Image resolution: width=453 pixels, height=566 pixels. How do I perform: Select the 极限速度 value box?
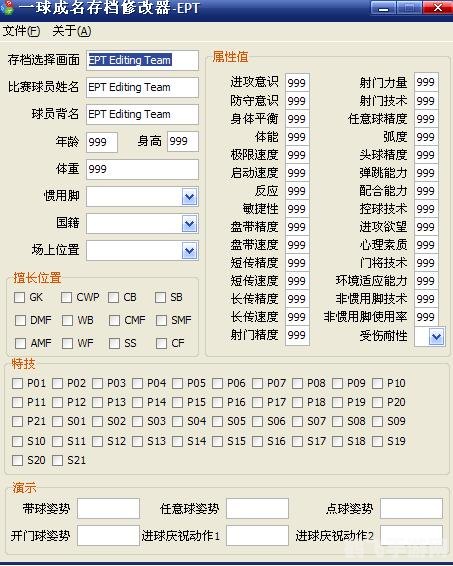297,155
